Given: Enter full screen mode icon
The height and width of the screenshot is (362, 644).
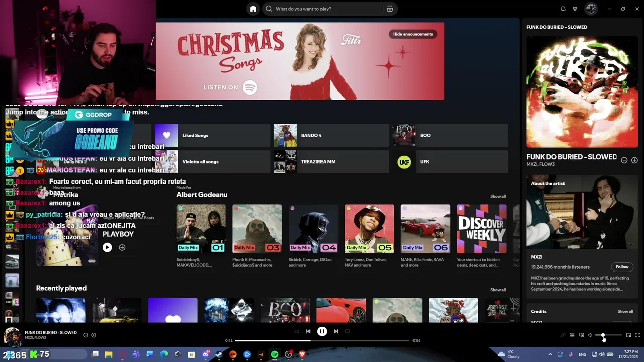Looking at the screenshot, I should click(x=637, y=335).
